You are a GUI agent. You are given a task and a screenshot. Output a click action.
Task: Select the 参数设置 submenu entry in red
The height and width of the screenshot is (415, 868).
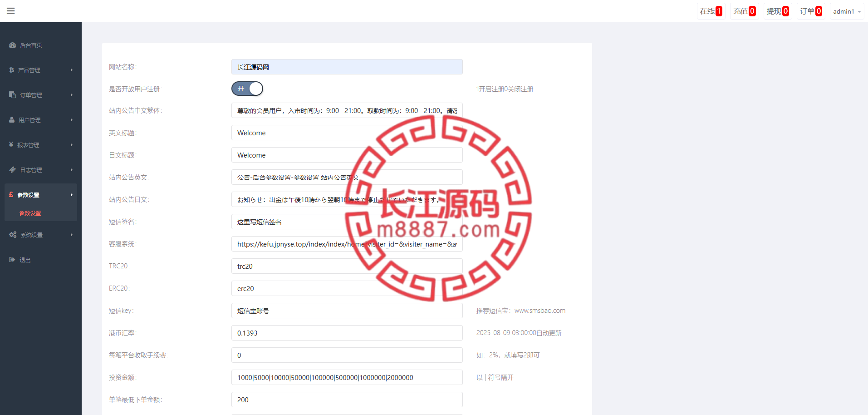(x=30, y=213)
